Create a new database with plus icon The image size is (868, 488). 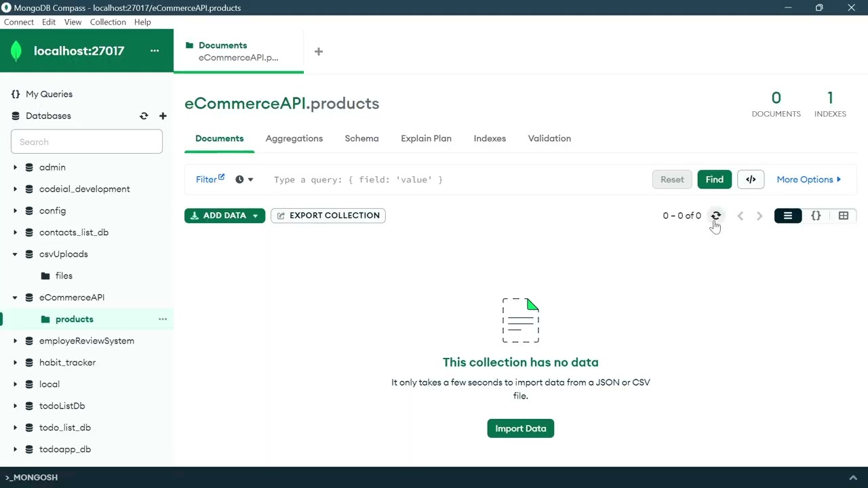[x=163, y=116]
